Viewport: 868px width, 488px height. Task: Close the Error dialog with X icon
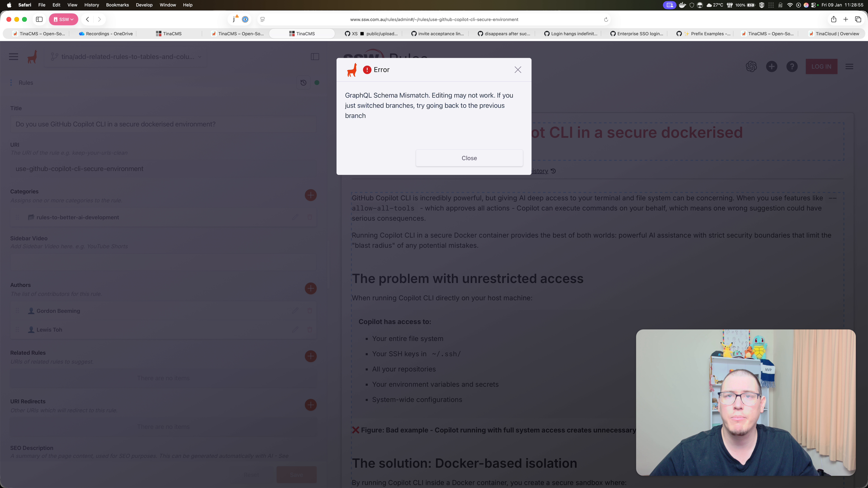(518, 70)
